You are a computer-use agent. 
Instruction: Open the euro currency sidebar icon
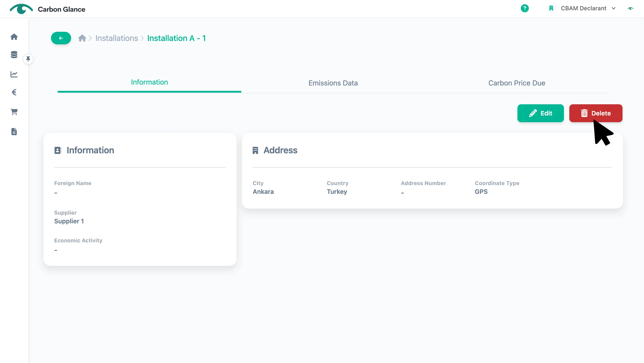pyautogui.click(x=14, y=92)
